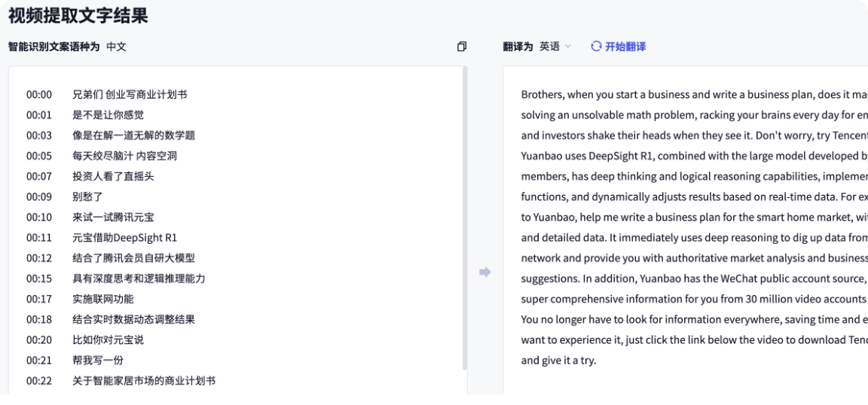This screenshot has height=405, width=868.
Task: Click translation line 'members, has deep thinking'
Action: pyautogui.click(x=694, y=176)
